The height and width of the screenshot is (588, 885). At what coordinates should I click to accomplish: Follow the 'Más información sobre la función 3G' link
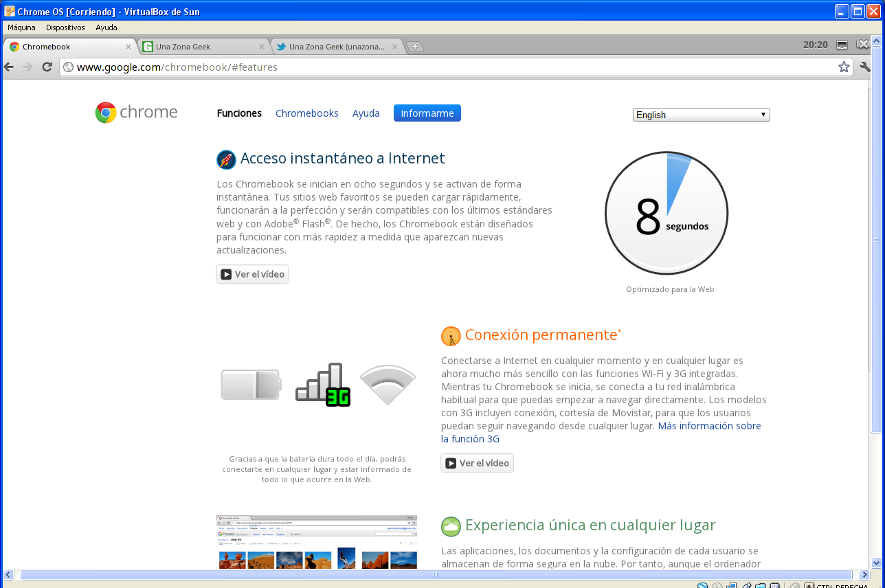(601, 432)
